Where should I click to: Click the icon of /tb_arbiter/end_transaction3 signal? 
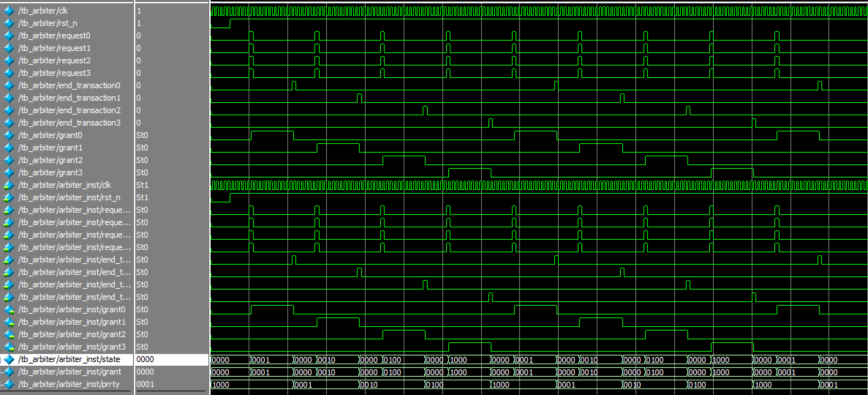[9, 123]
